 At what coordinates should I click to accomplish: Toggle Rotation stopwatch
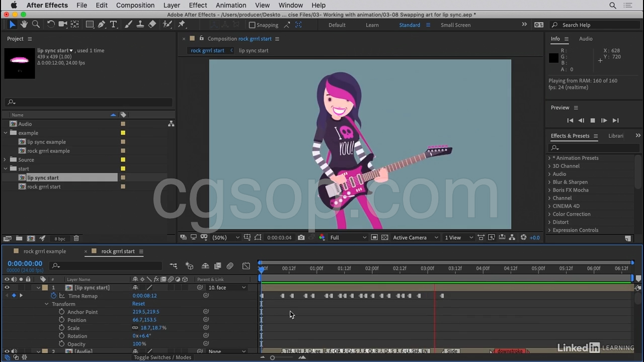tap(61, 336)
